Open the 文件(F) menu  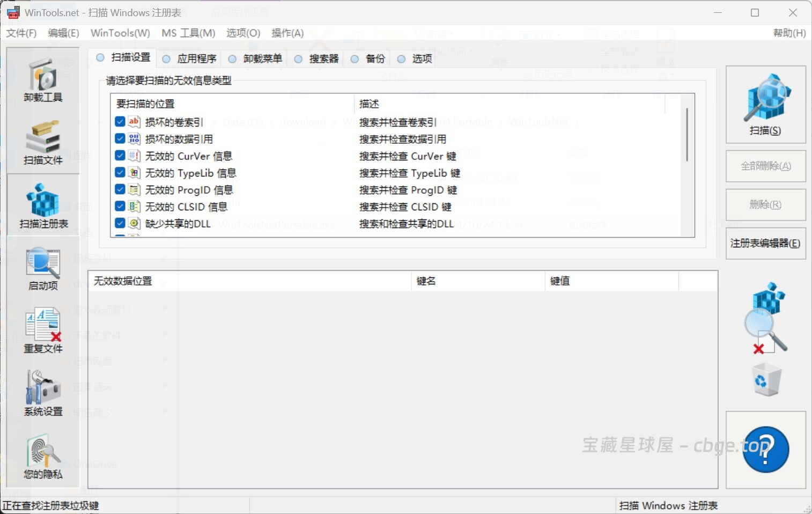[21, 33]
